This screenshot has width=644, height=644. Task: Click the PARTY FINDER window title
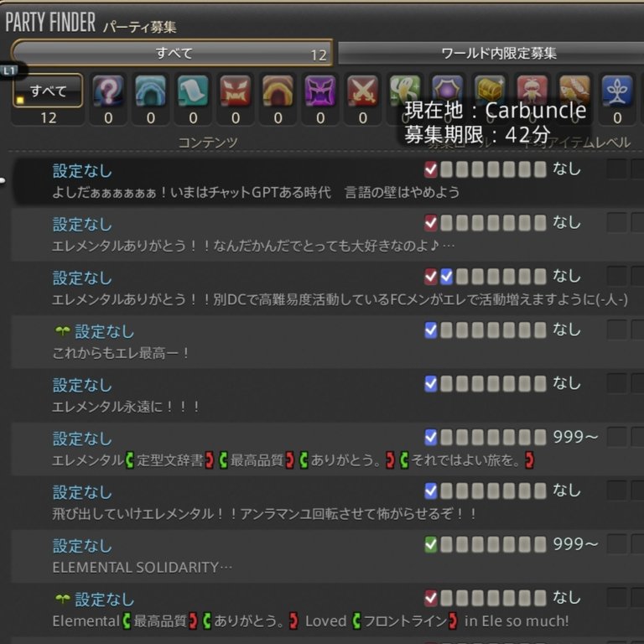50,22
